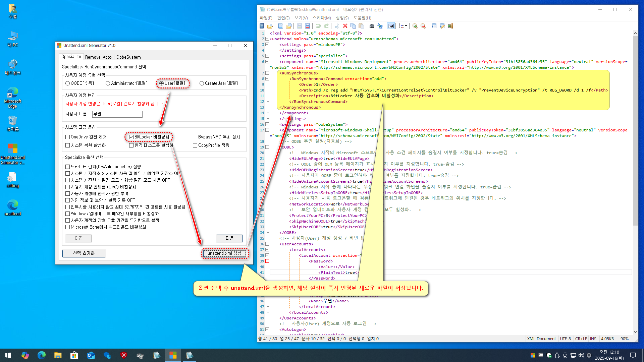Click the Replace icon in Notepad2 toolbar
644x362 pixels.
pos(380,26)
